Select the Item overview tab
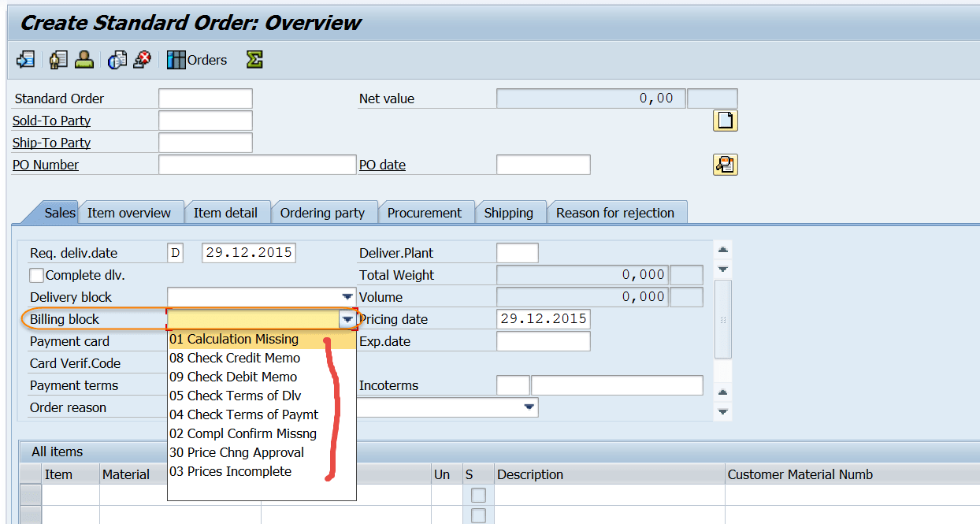The height and width of the screenshot is (524, 980). 131,212
